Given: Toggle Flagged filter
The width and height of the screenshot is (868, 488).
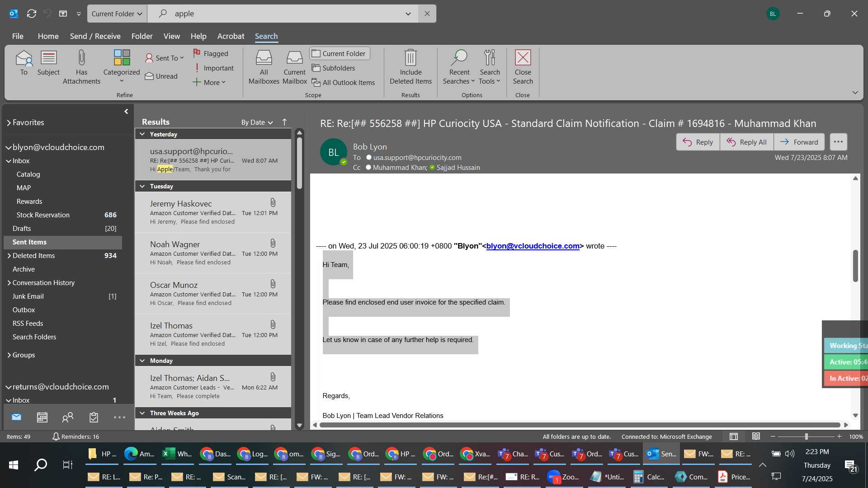Looking at the screenshot, I should click(211, 53).
